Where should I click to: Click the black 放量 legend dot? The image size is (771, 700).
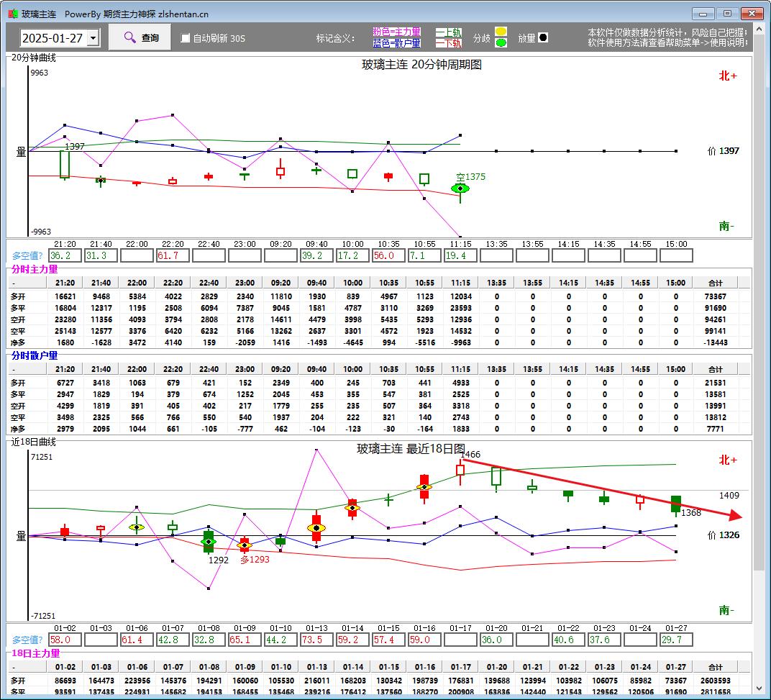point(543,37)
